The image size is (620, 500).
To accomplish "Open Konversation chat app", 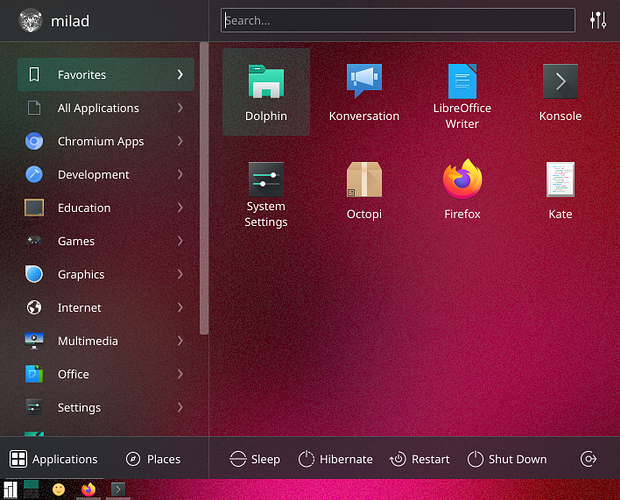I will coord(364,92).
